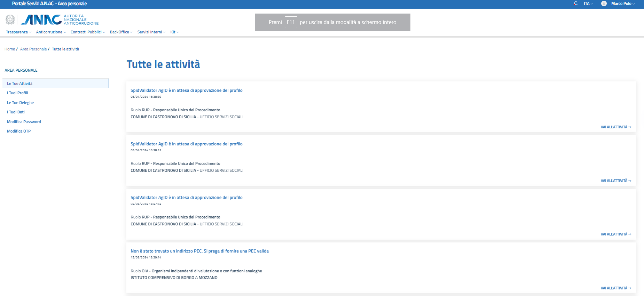Expand the Kit menu
This screenshot has width=644, height=296.
[174, 32]
